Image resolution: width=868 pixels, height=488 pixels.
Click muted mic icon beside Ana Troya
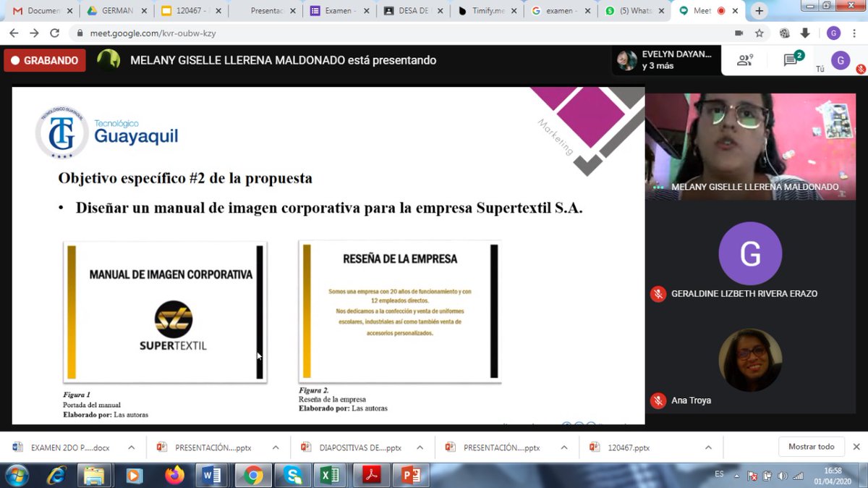(x=658, y=400)
